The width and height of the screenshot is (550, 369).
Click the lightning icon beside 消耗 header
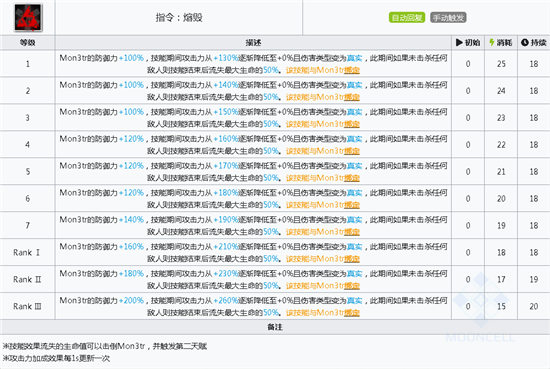pyautogui.click(x=492, y=42)
